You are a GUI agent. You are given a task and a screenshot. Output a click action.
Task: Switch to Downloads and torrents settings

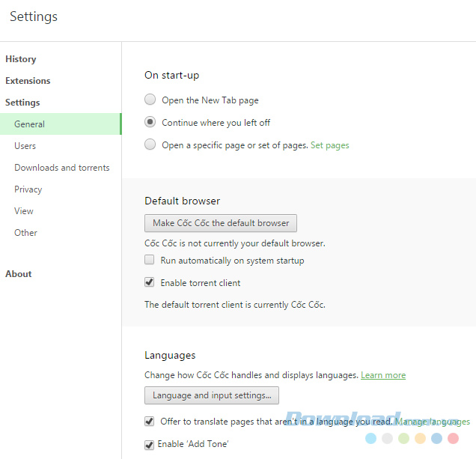point(61,168)
